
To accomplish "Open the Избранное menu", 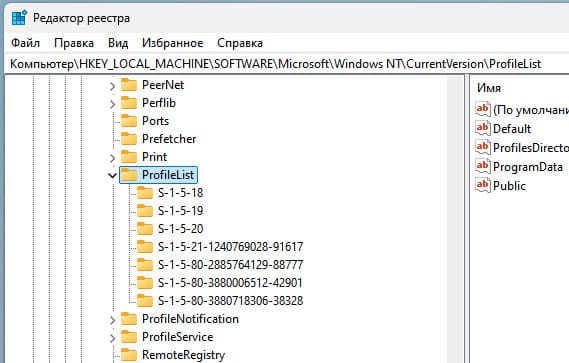I will pos(172,43).
